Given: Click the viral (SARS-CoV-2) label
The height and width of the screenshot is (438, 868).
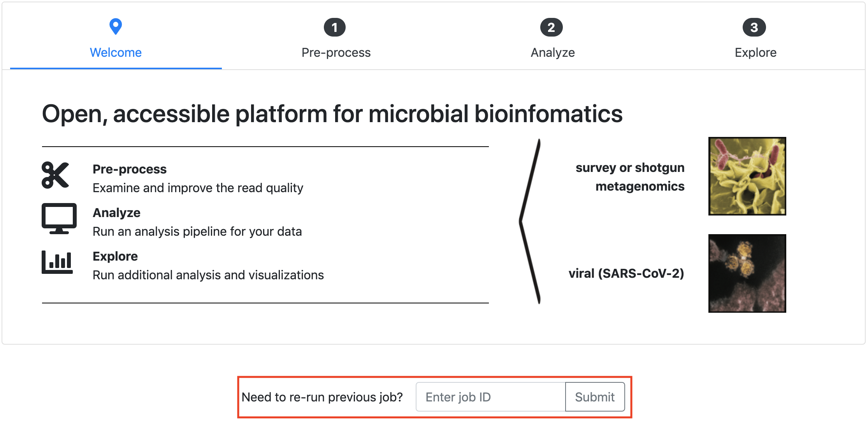Looking at the screenshot, I should pyautogui.click(x=626, y=273).
